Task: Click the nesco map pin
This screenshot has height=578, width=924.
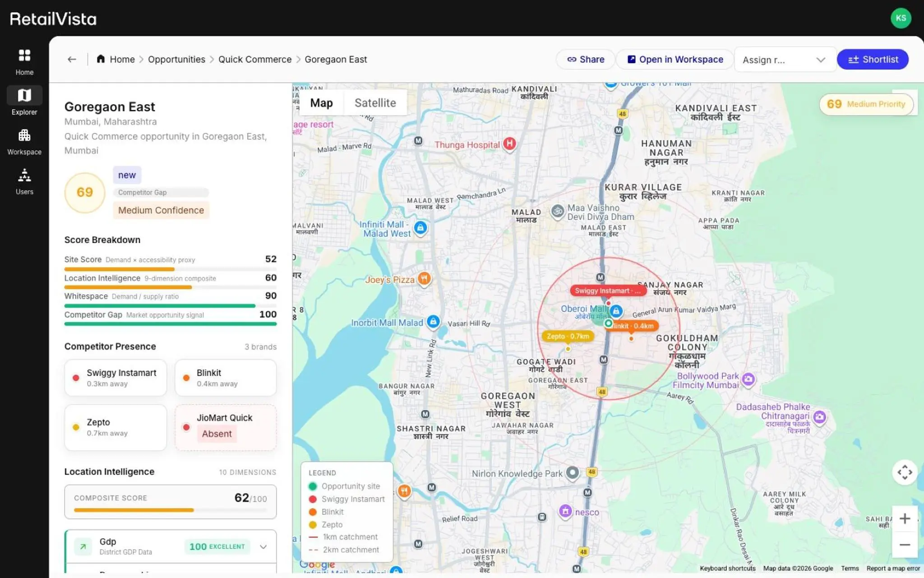Action: [x=565, y=511]
